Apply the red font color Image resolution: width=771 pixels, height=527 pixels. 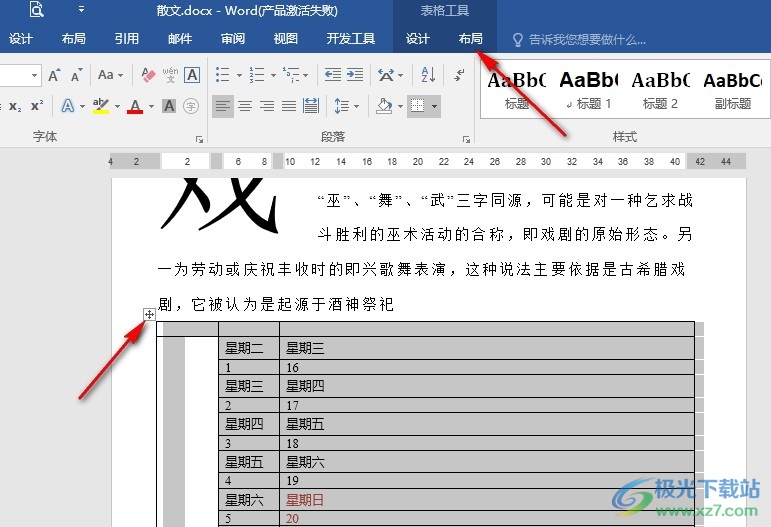135,106
